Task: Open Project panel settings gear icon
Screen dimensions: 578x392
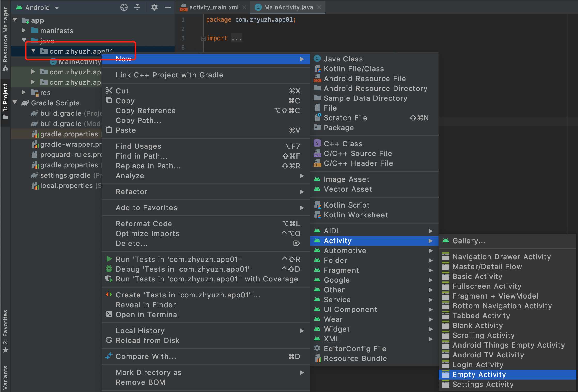Action: click(154, 7)
